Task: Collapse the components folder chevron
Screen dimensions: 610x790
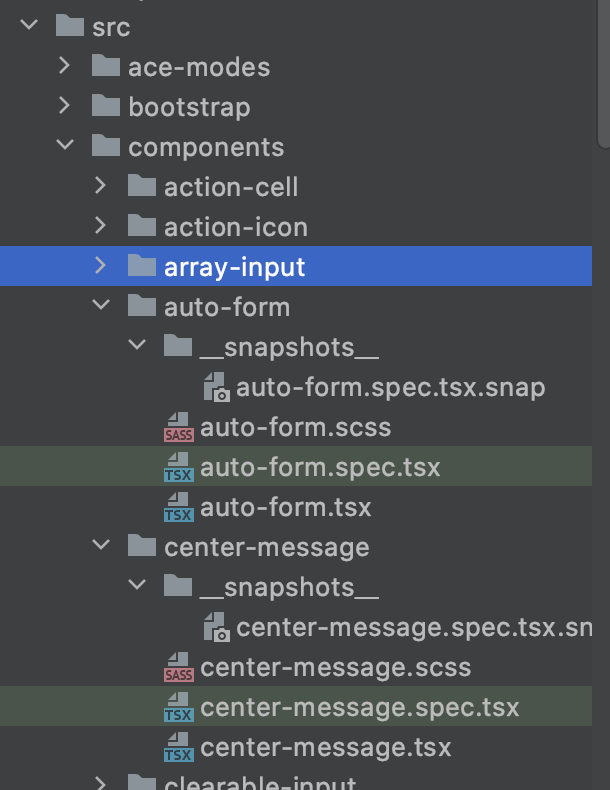Action: click(x=65, y=145)
